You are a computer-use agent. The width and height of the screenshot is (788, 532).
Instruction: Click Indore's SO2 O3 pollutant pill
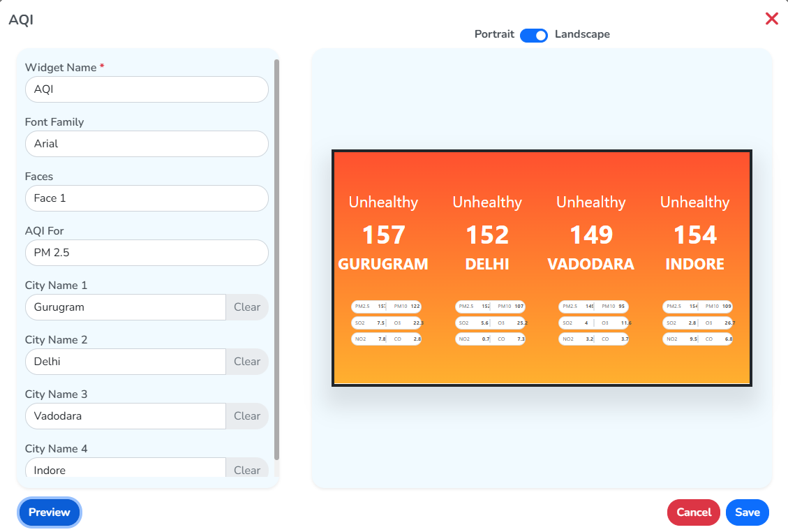697,323
